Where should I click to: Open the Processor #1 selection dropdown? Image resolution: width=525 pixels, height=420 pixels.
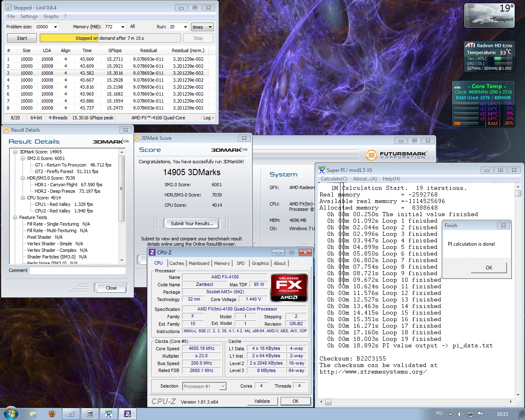tap(222, 386)
